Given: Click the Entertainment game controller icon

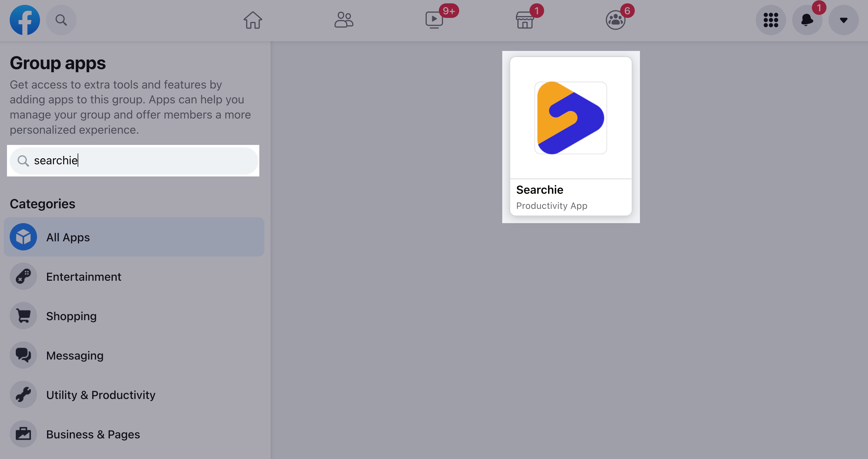Looking at the screenshot, I should [23, 276].
